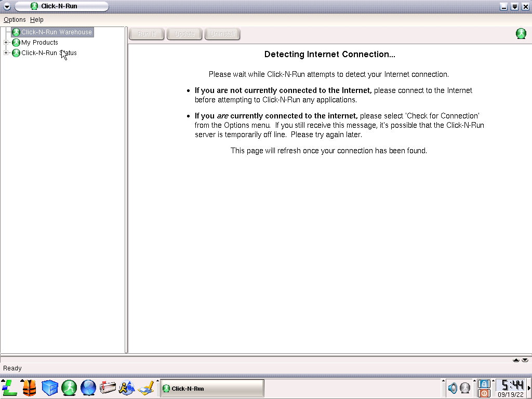Click the gray Click-N-Run tray icon
This screenshot has height=399, width=532.
click(x=465, y=388)
